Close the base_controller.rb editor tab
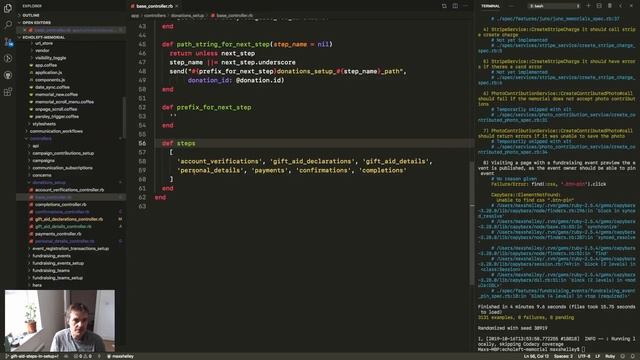 pos(177,6)
